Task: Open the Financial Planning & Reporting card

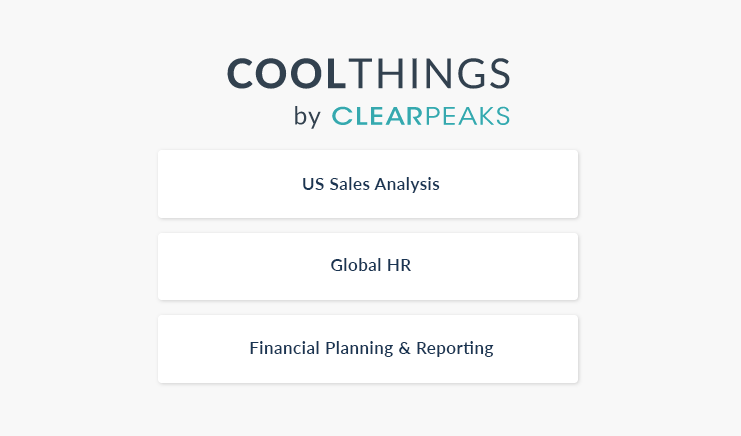Action: [x=368, y=349]
